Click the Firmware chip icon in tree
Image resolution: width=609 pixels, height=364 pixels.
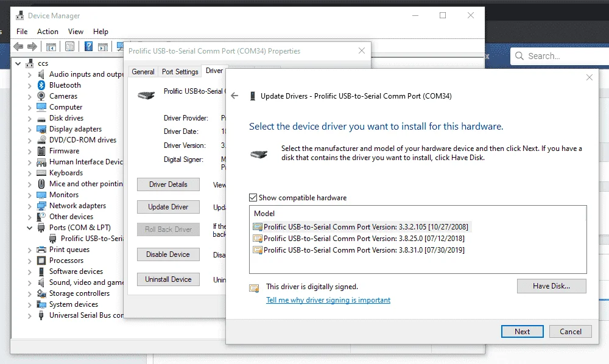[41, 151]
